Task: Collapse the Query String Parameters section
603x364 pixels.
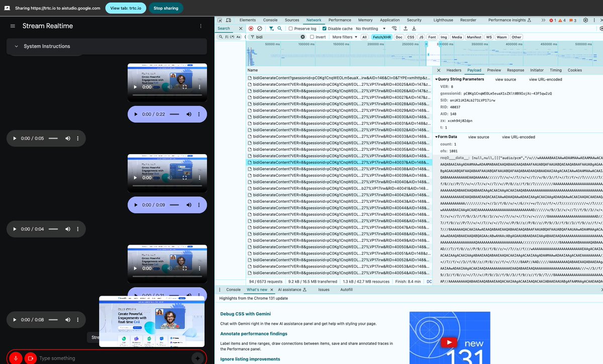Action: pyautogui.click(x=437, y=79)
